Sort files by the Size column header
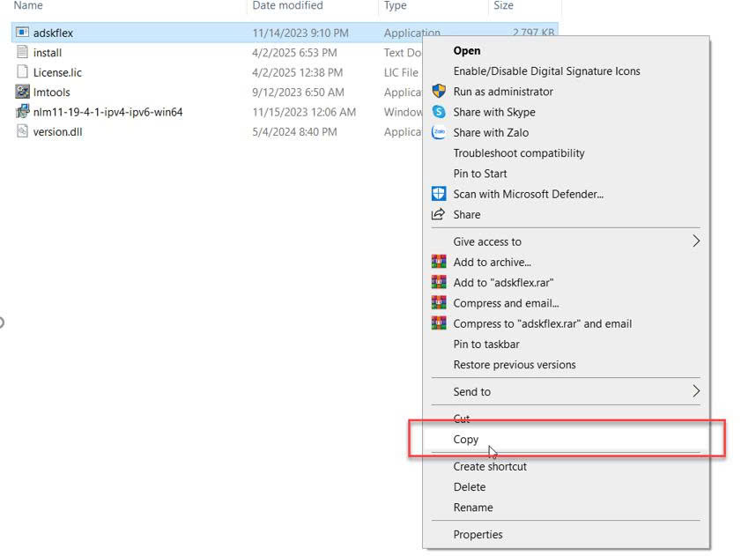 coord(503,5)
